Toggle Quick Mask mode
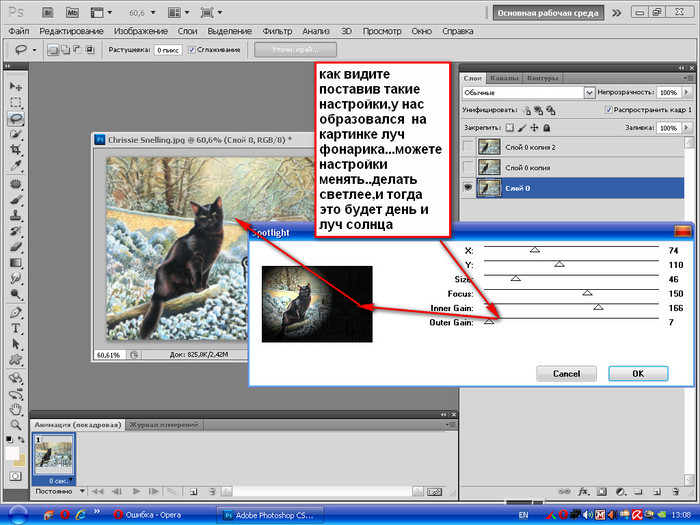The width and height of the screenshot is (700, 525). [x=16, y=476]
